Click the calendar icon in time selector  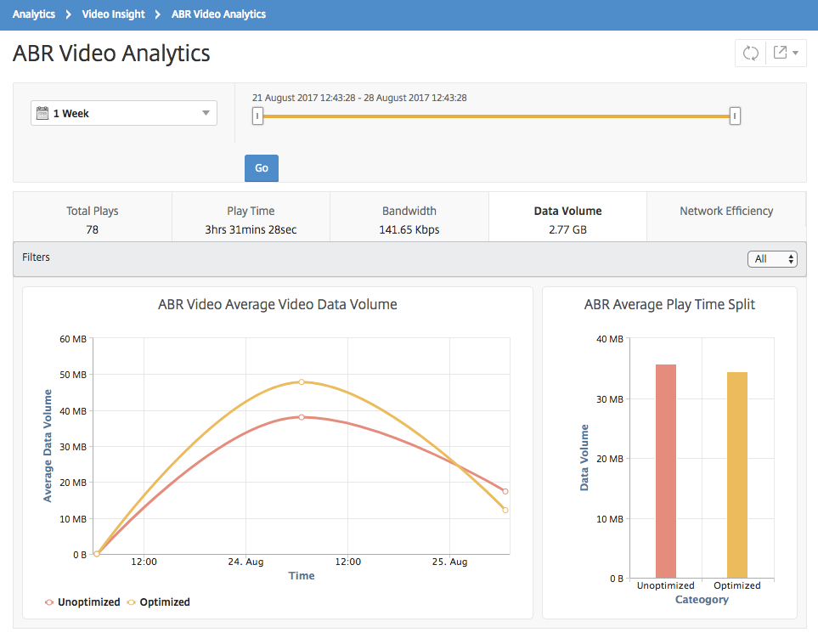pyautogui.click(x=42, y=113)
